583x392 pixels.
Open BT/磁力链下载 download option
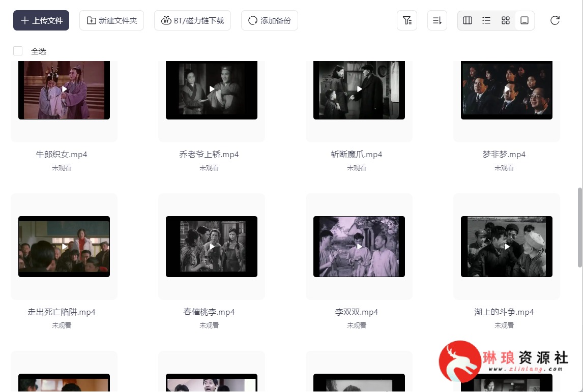pos(193,20)
